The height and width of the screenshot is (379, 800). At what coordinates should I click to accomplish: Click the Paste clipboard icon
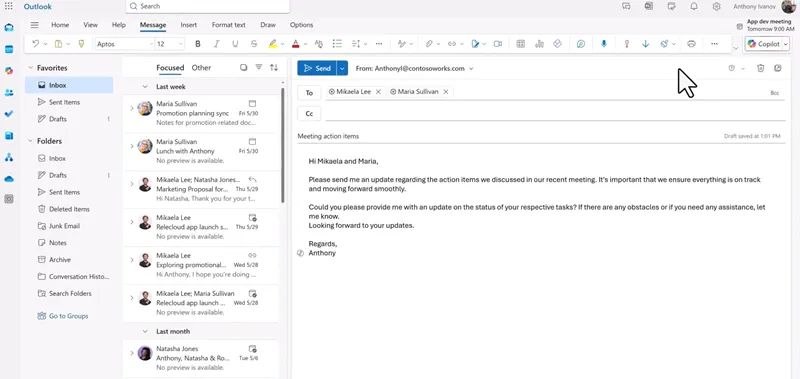click(x=58, y=44)
